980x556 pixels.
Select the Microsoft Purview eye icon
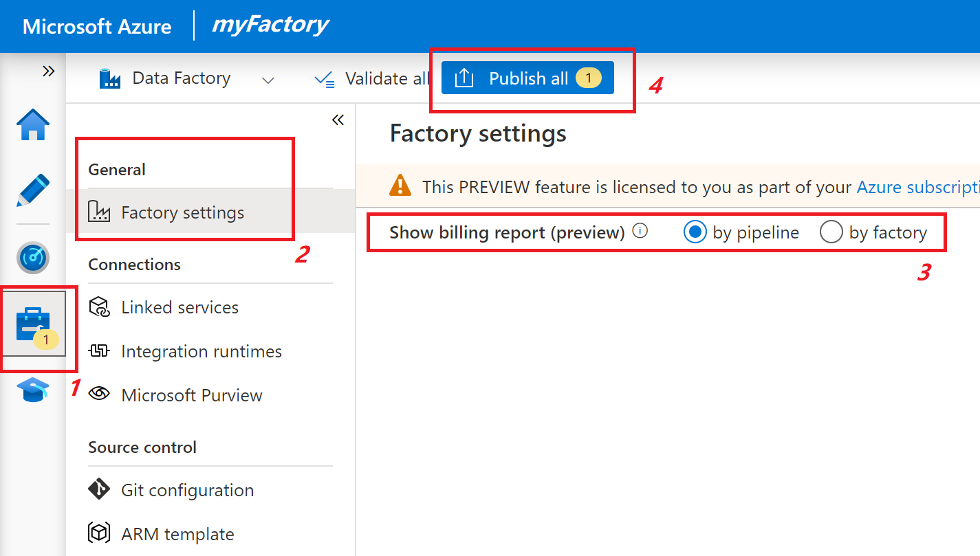pos(100,394)
